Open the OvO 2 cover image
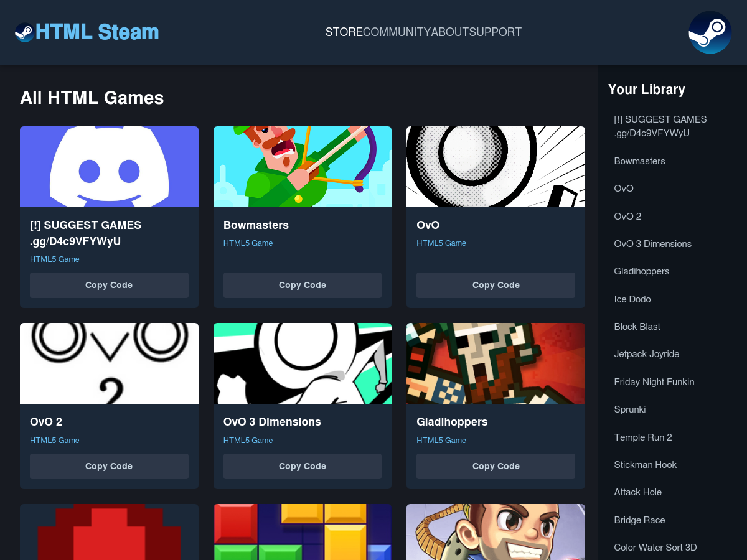Viewport: 747px width, 560px height. (109, 363)
